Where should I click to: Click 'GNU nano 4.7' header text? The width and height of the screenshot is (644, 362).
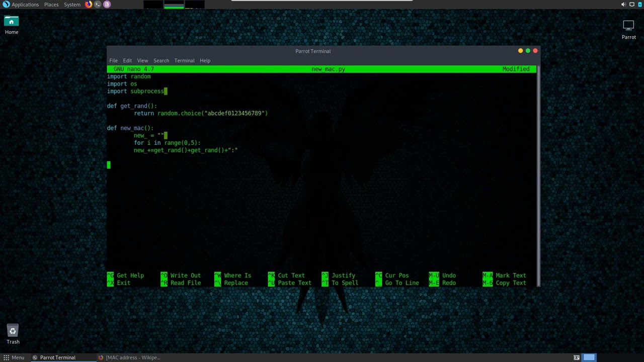click(134, 69)
